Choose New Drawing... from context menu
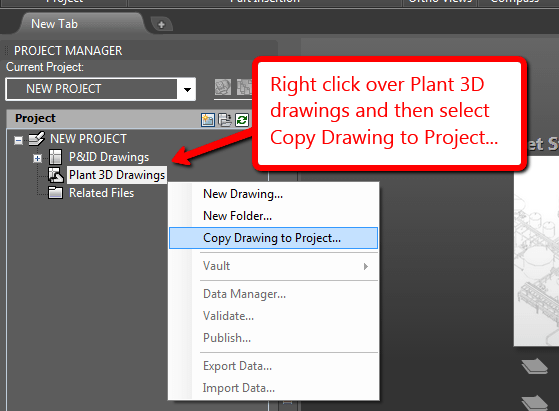Viewport: 559px width, 411px height. click(x=273, y=194)
